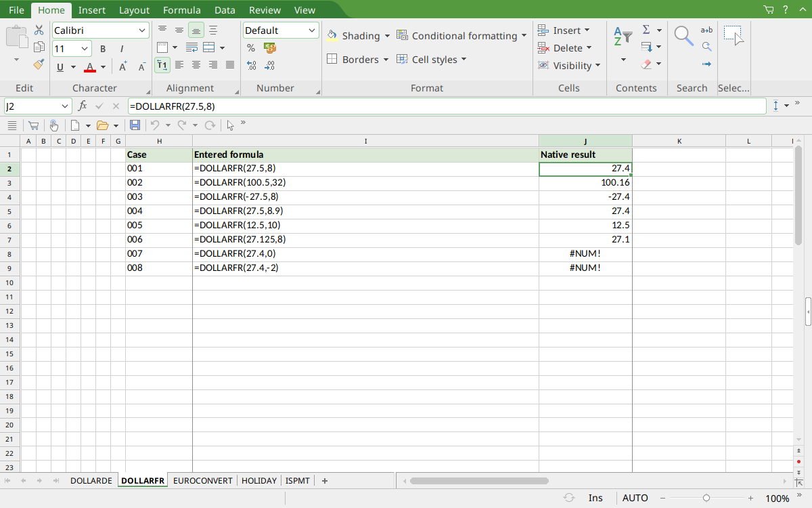
Task: Expand the Shading dropdown
Action: pyautogui.click(x=387, y=36)
